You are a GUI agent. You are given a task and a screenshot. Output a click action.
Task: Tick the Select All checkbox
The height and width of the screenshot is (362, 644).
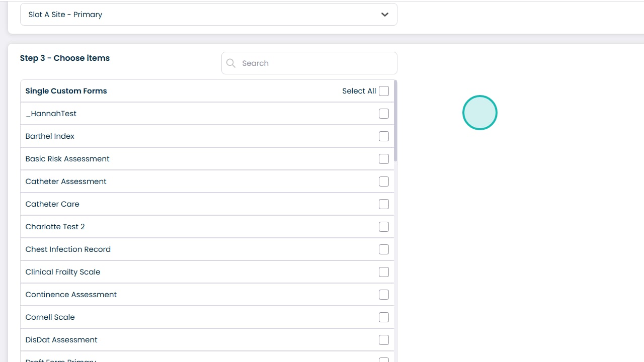pyautogui.click(x=384, y=91)
